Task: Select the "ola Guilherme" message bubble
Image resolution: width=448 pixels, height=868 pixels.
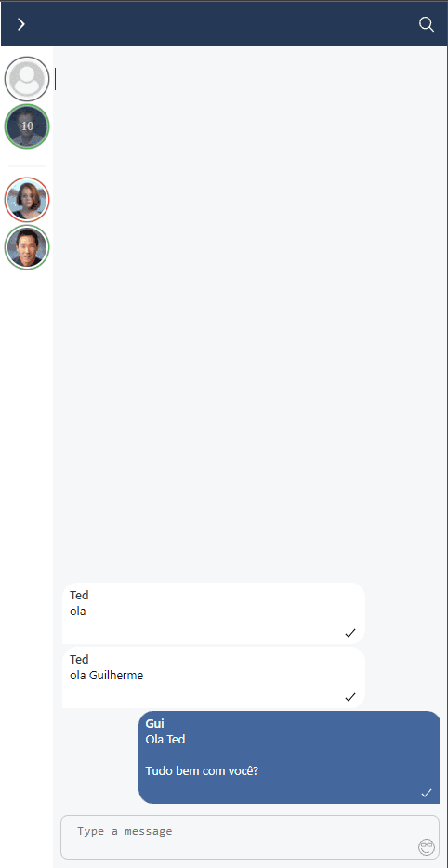Action: [214, 677]
